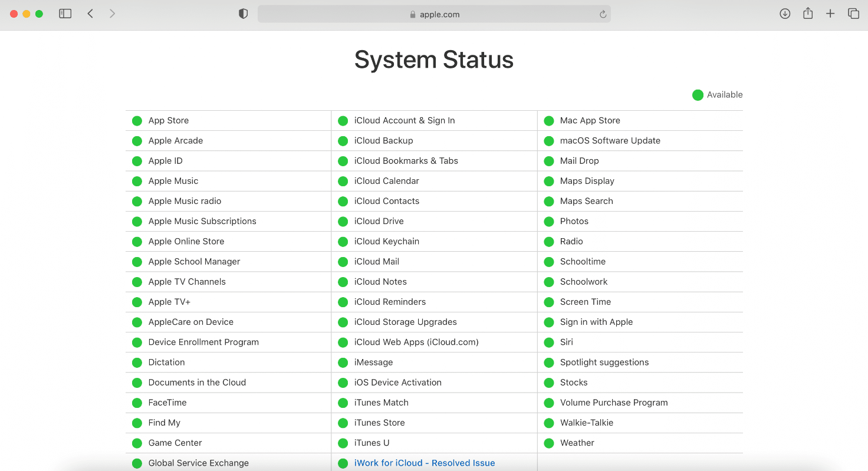This screenshot has height=471, width=868.
Task: Select the Find My status item
Action: click(164, 423)
